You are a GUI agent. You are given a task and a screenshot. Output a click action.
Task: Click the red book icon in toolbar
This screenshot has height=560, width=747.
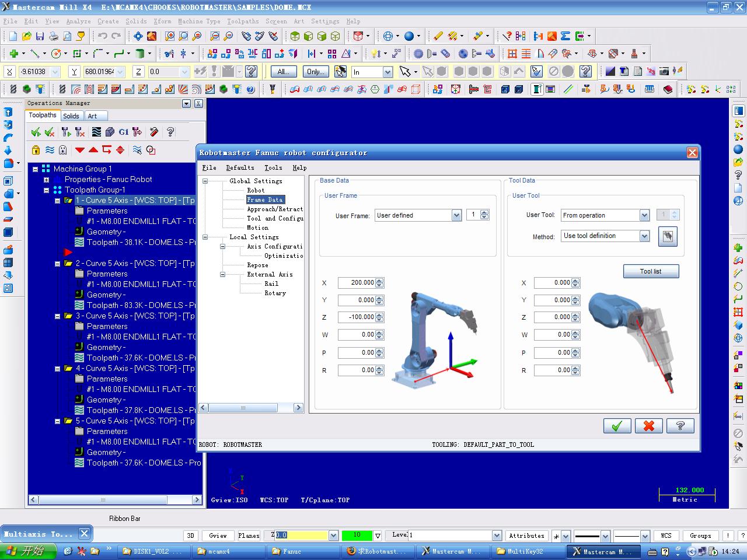coord(668,89)
